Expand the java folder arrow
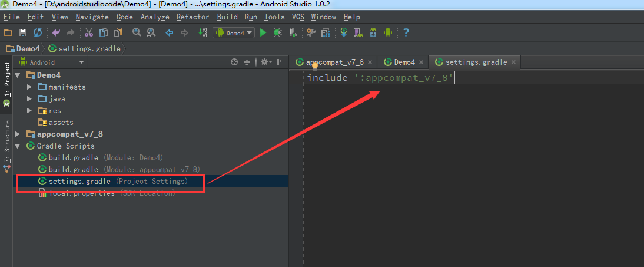This screenshot has width=644, height=267. [x=29, y=99]
